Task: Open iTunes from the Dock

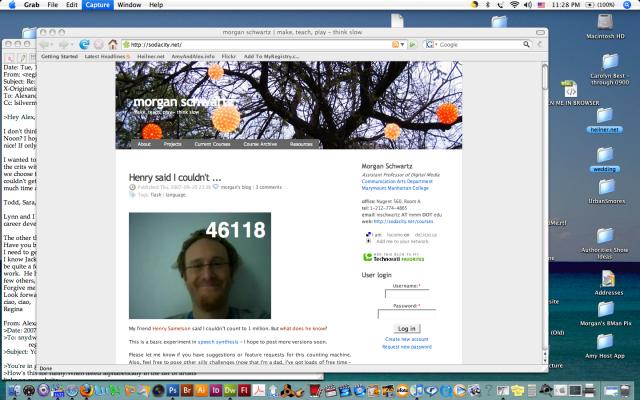Action: [417, 390]
